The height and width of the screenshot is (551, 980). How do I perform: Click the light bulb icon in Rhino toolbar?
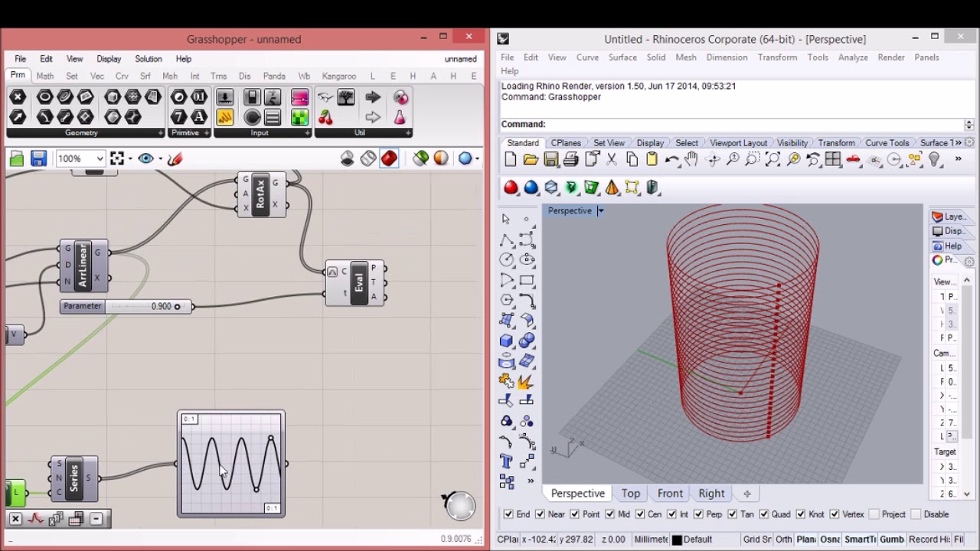(934, 159)
